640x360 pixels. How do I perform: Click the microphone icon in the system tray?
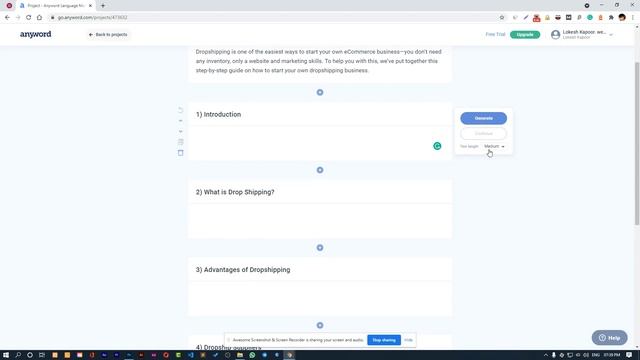click(x=553, y=355)
